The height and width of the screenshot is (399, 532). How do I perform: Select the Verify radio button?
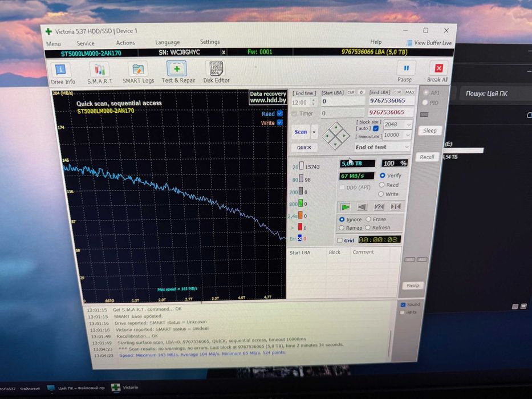pos(383,176)
